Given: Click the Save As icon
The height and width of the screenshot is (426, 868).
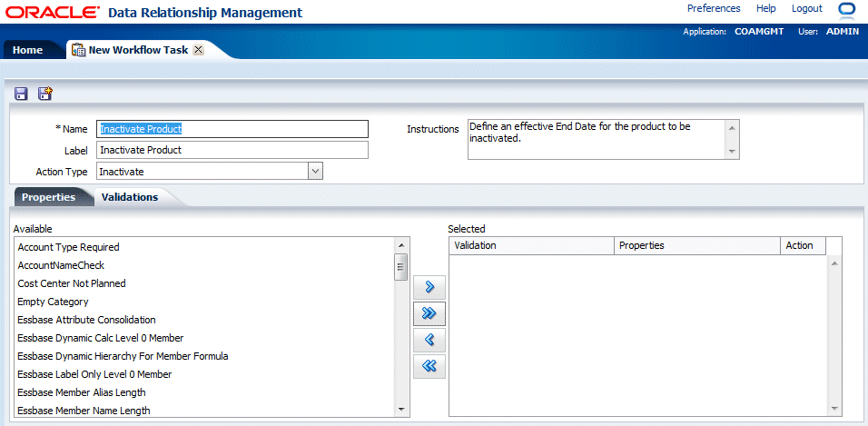Looking at the screenshot, I should point(44,93).
